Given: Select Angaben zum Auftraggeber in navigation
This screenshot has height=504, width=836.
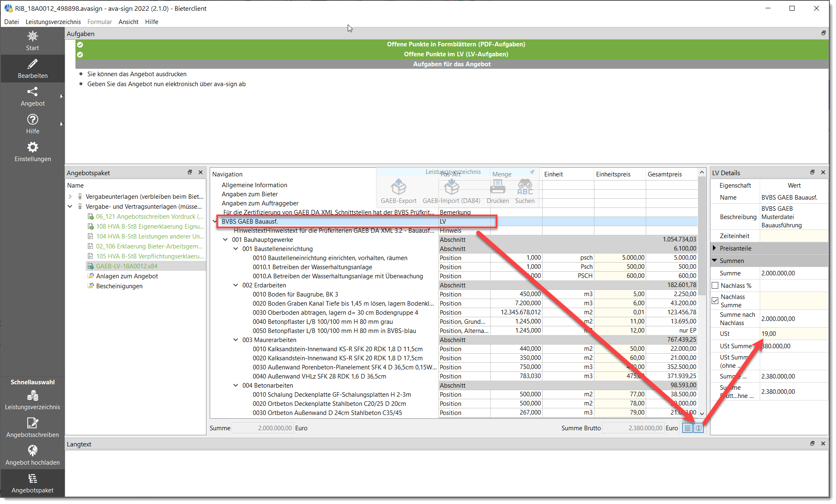Looking at the screenshot, I should pos(260,203).
